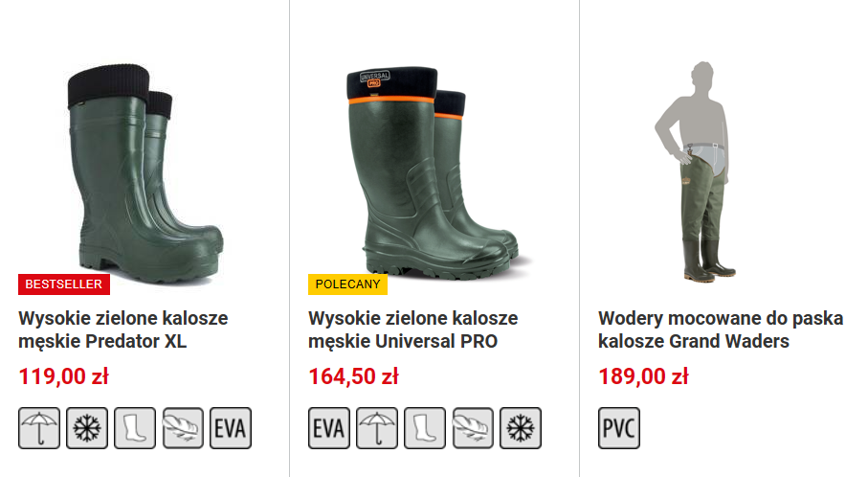Click the umbrella icon under Universal PRO
868x477 pixels.
(x=377, y=428)
